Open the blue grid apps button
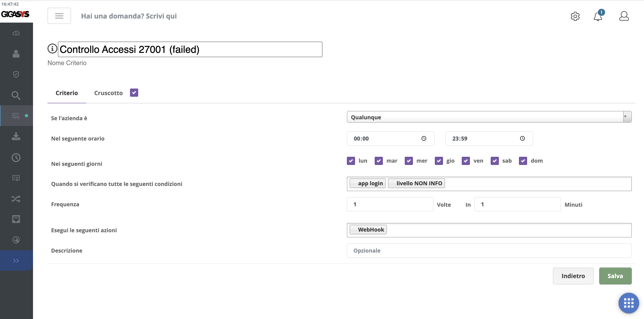 click(628, 303)
